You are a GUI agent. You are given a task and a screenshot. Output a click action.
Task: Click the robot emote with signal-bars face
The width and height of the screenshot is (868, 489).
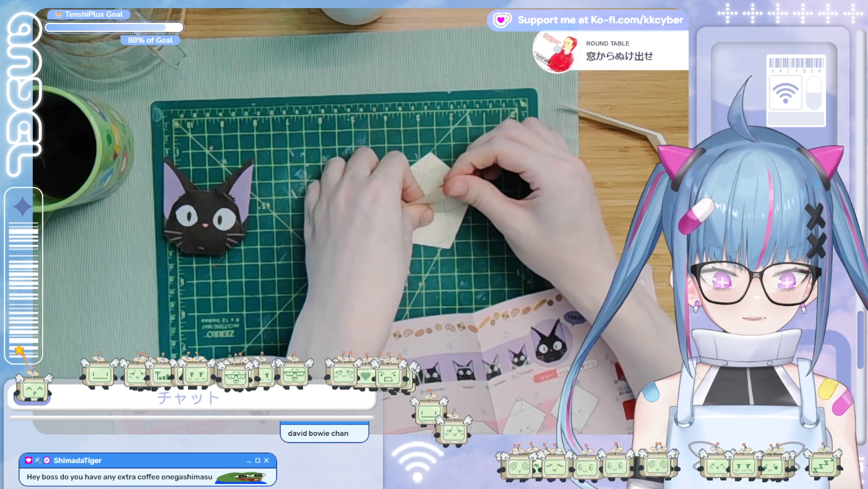161,373
